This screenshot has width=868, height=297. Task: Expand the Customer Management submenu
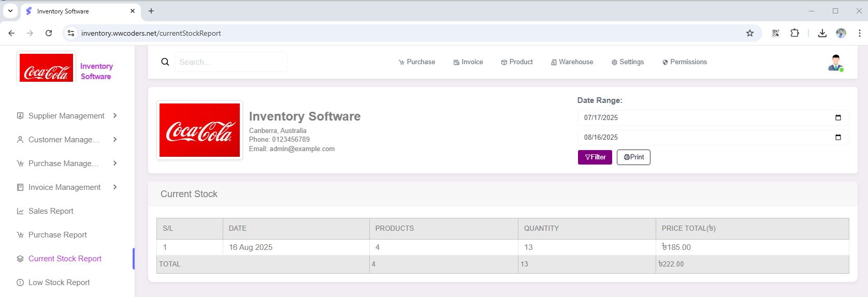pos(66,140)
